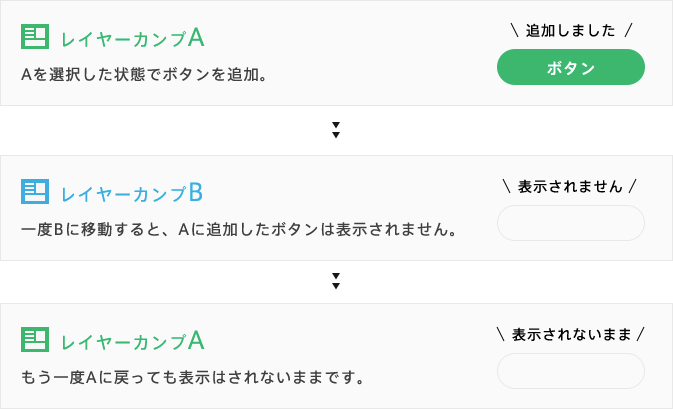
Task: Click the blue レイヤーカンプB layer comp icon
Action: point(34,191)
